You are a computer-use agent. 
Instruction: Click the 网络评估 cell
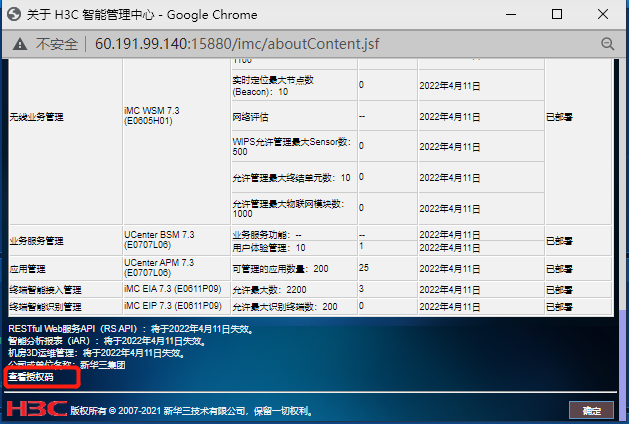(x=294, y=116)
